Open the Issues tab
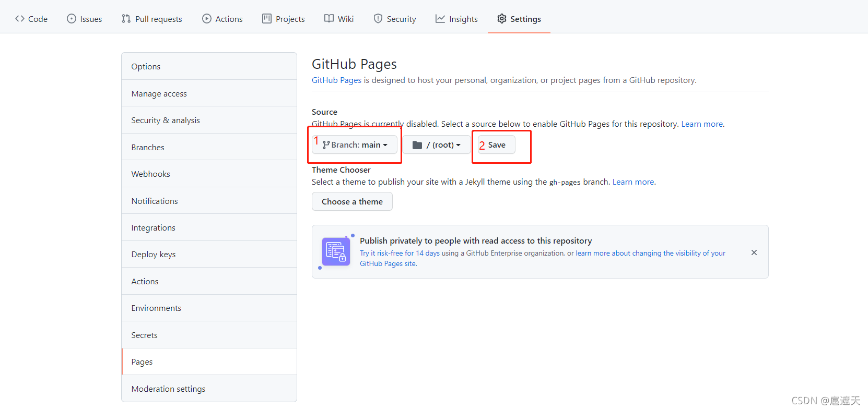 click(85, 19)
